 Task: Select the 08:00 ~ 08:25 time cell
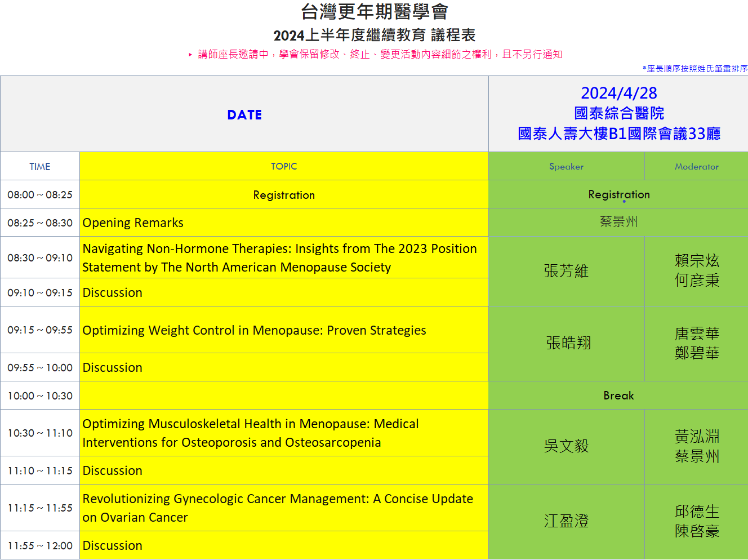click(40, 195)
